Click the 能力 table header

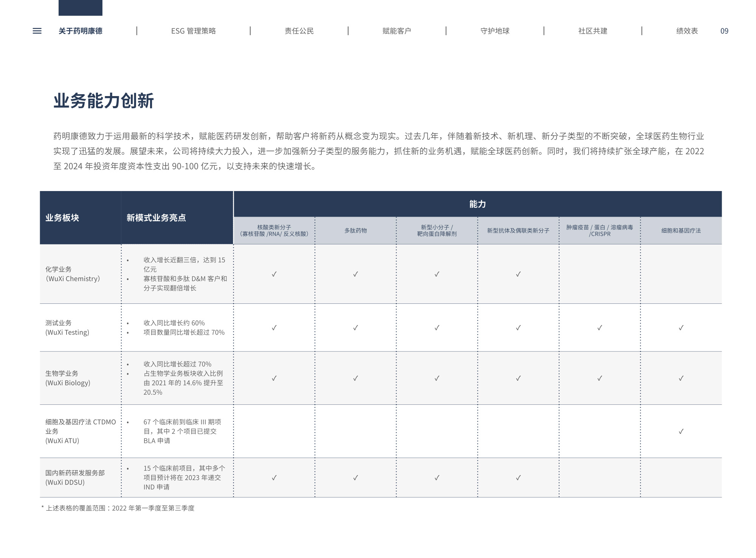pos(477,204)
